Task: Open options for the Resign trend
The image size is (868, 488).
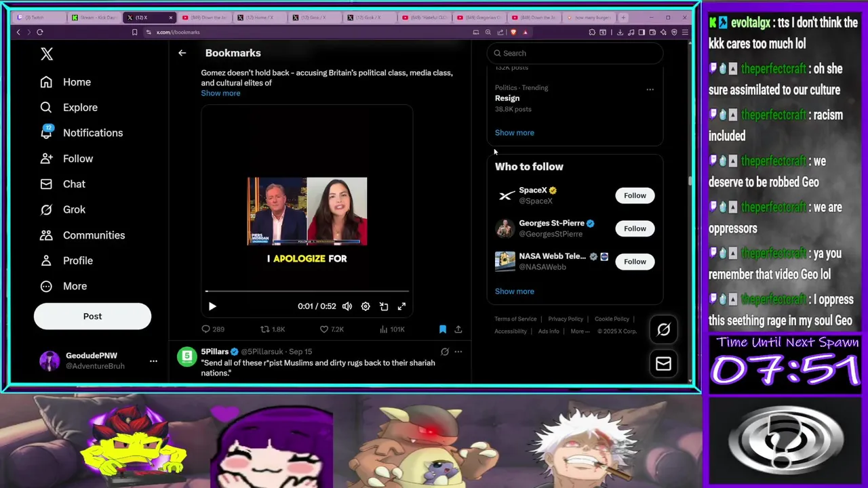Action: click(x=650, y=89)
